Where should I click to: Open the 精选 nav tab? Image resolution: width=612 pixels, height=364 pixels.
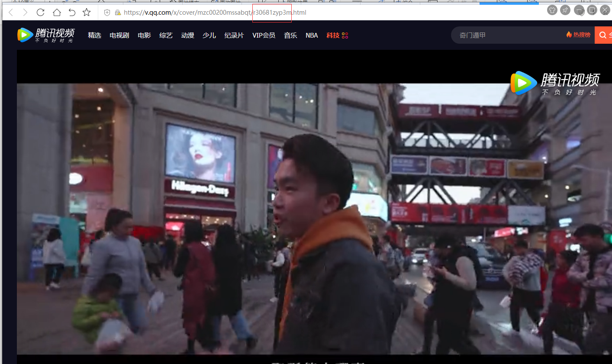coord(94,35)
